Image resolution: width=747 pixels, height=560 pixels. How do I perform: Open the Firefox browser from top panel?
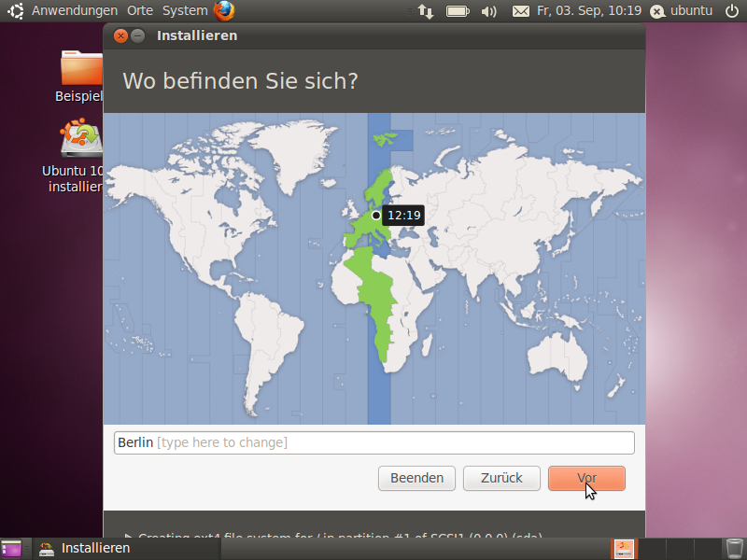tap(222, 10)
